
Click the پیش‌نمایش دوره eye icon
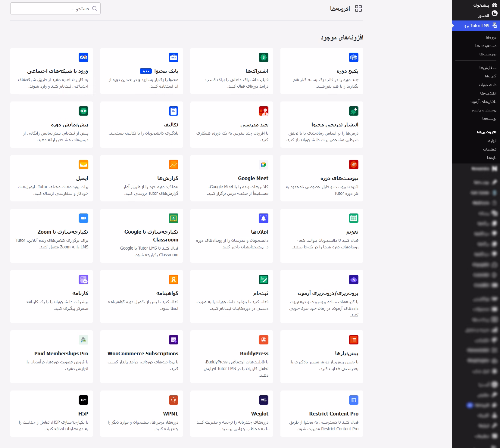pyautogui.click(x=83, y=111)
